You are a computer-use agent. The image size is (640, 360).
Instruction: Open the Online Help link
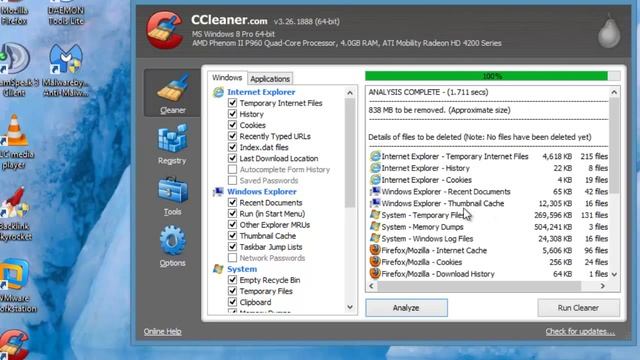click(162, 331)
